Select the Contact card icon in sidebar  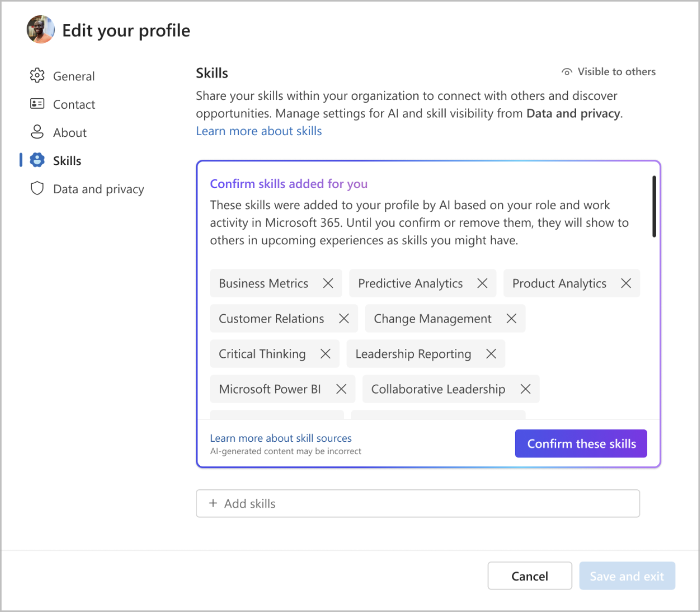(x=37, y=104)
